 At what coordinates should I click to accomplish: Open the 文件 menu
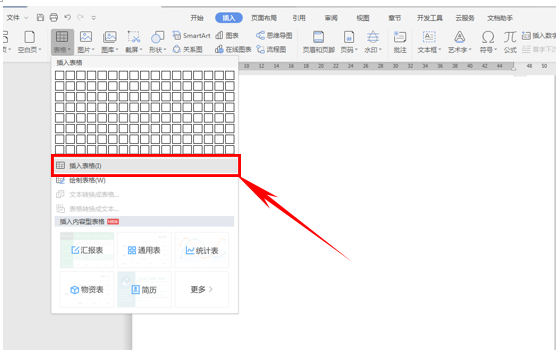[x=13, y=17]
